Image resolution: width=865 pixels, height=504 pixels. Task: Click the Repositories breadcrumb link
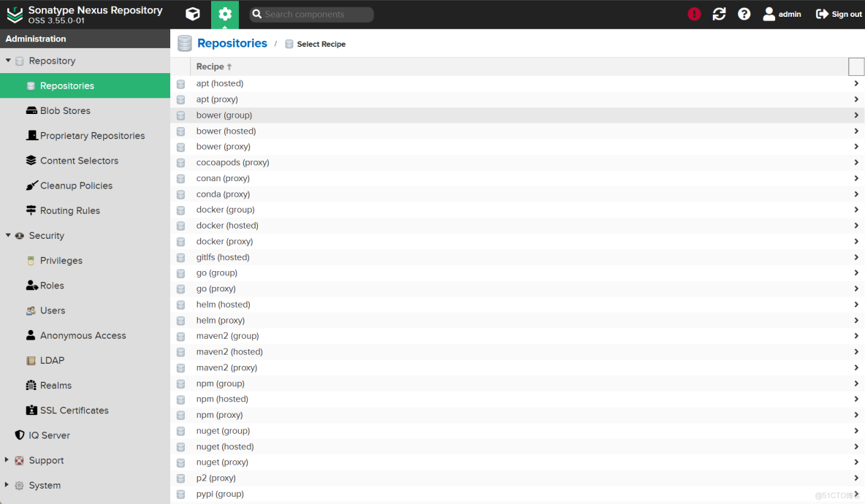click(x=232, y=43)
